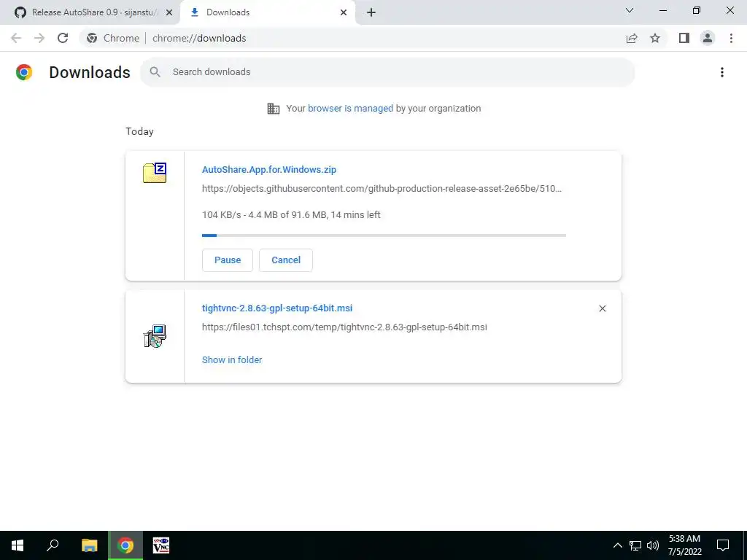Open the Chrome three-dot menu in the toolbar
This screenshot has height=560, width=747.
731,38
